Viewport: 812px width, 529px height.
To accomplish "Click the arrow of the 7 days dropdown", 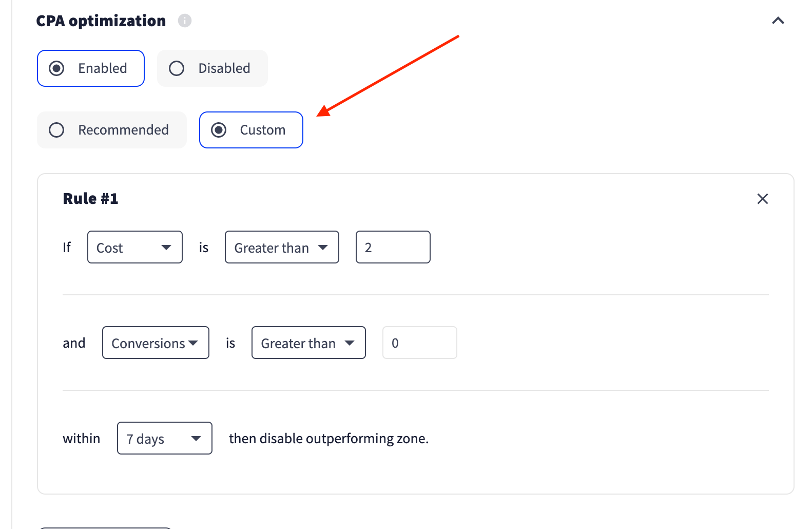I will click(x=196, y=439).
